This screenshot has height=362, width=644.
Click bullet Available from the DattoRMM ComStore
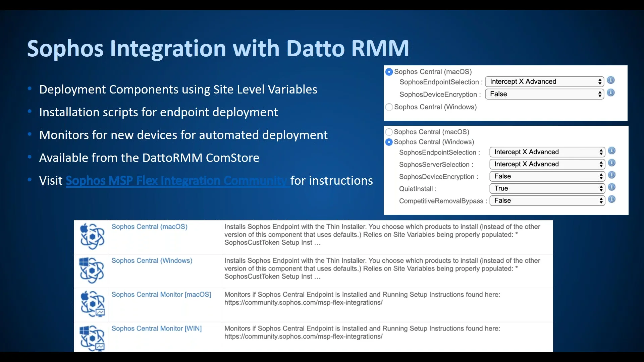(x=149, y=158)
